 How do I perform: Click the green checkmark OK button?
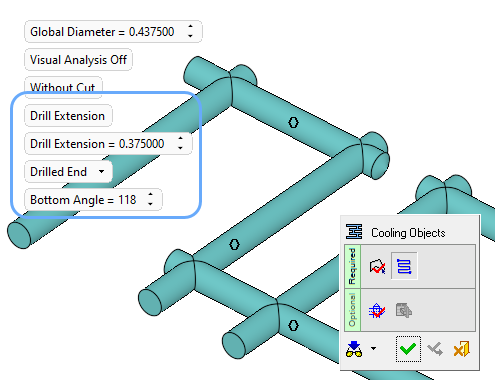click(408, 349)
